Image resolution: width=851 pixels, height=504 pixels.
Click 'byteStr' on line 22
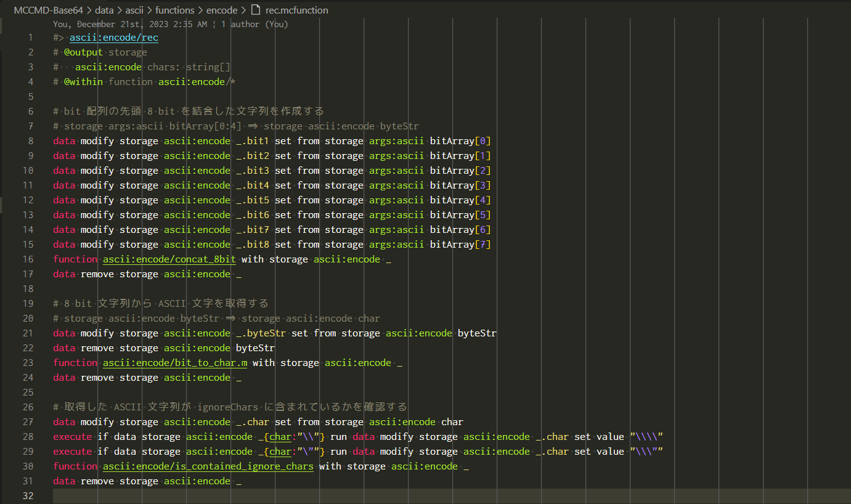pyautogui.click(x=256, y=348)
